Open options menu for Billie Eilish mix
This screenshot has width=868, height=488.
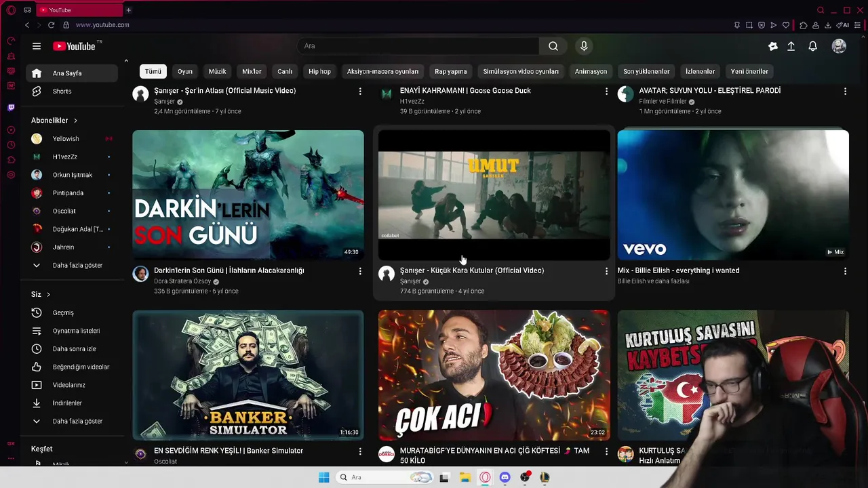pyautogui.click(x=845, y=271)
